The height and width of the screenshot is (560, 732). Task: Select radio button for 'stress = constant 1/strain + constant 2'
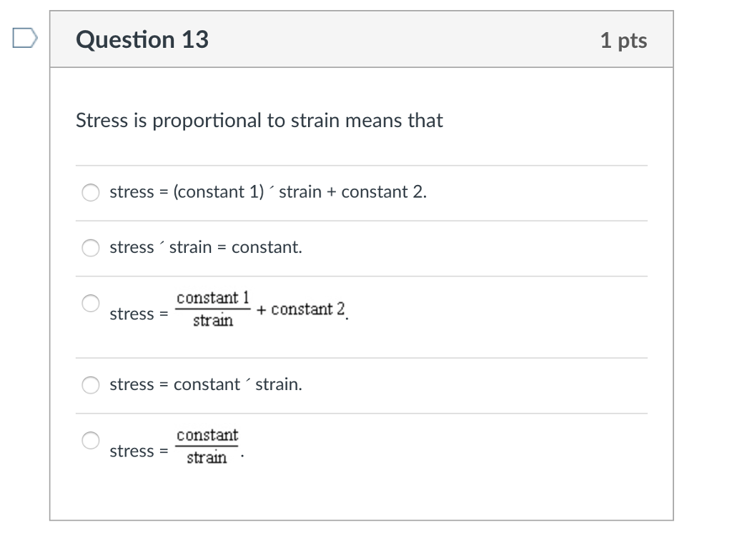click(x=90, y=303)
